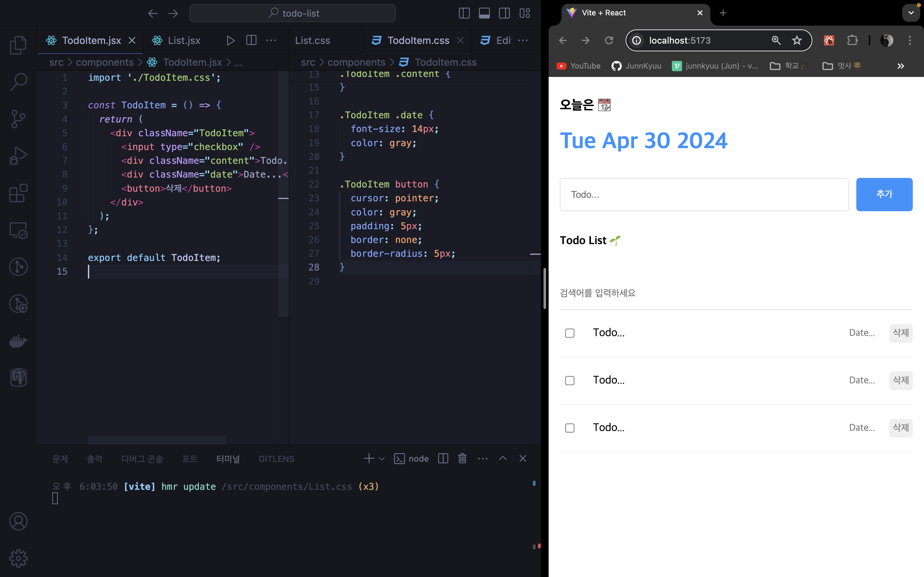Open the Search view in activity bar
This screenshot has height=577, width=924.
(18, 82)
